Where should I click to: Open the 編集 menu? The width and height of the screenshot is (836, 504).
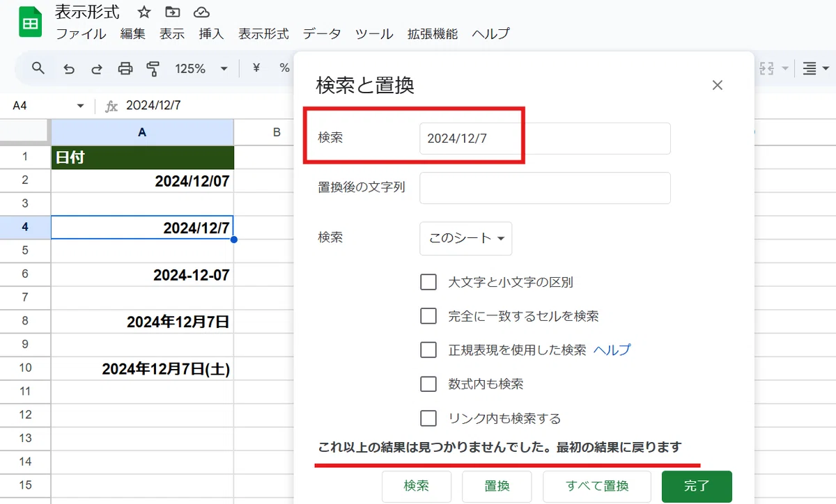(x=132, y=33)
